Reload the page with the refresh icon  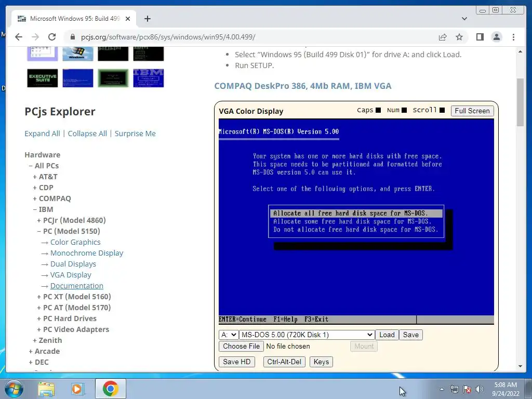click(52, 37)
